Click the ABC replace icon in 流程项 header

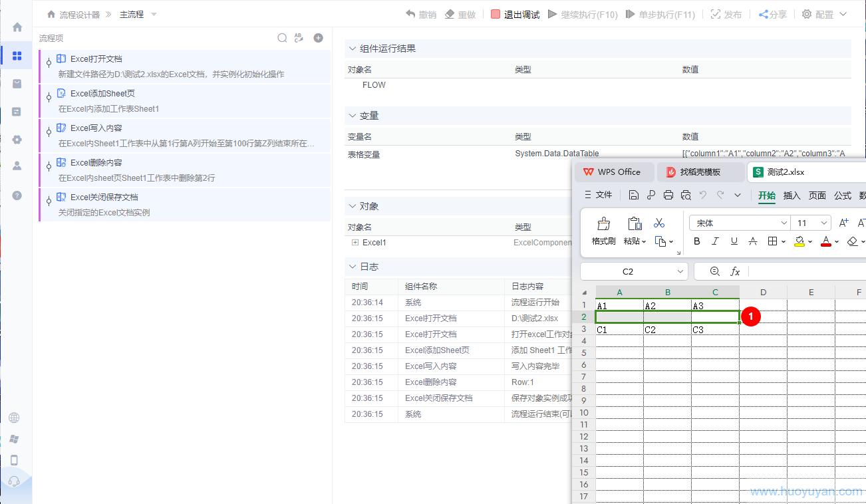[x=299, y=39]
